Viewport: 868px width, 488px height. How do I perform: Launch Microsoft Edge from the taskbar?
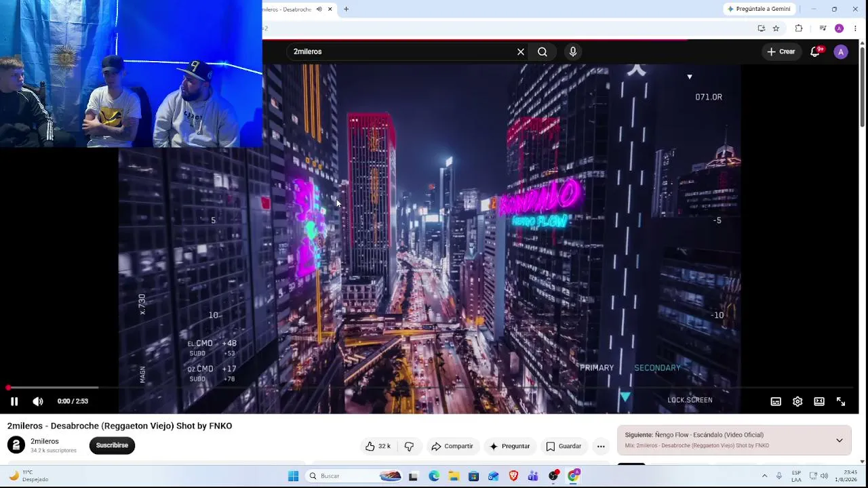(x=434, y=476)
